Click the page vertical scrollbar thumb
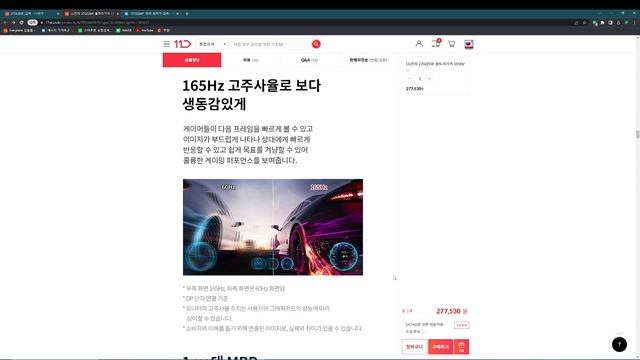Screen dimensions: 640x360 click(x=638, y=134)
